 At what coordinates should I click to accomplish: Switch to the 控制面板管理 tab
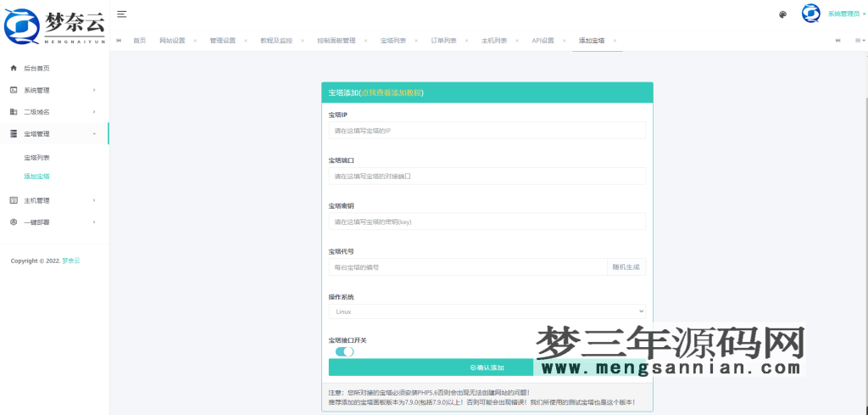337,41
